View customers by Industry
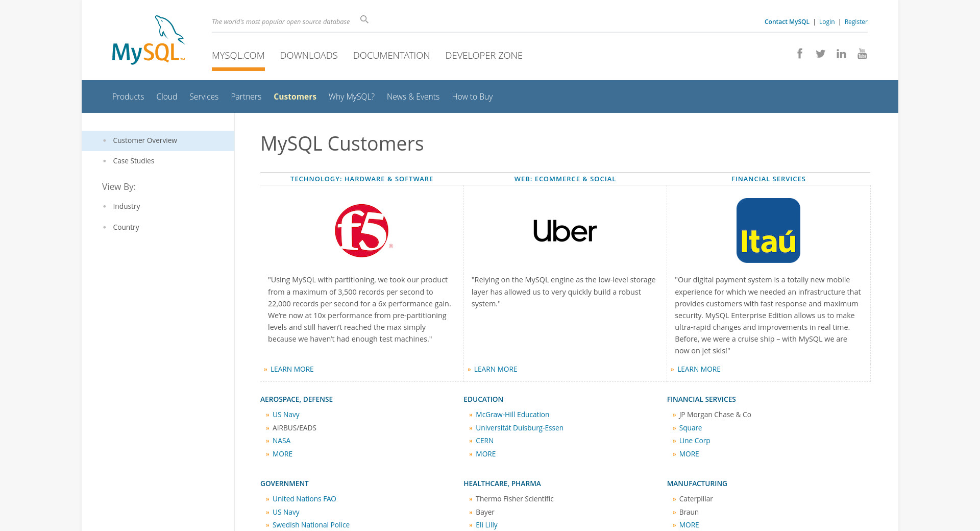The width and height of the screenshot is (980, 531). pos(126,206)
